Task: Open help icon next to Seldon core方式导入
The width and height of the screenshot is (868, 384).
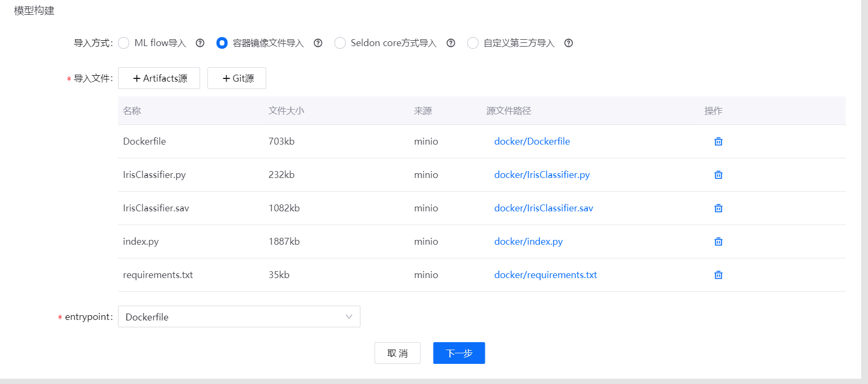Action: [x=451, y=43]
